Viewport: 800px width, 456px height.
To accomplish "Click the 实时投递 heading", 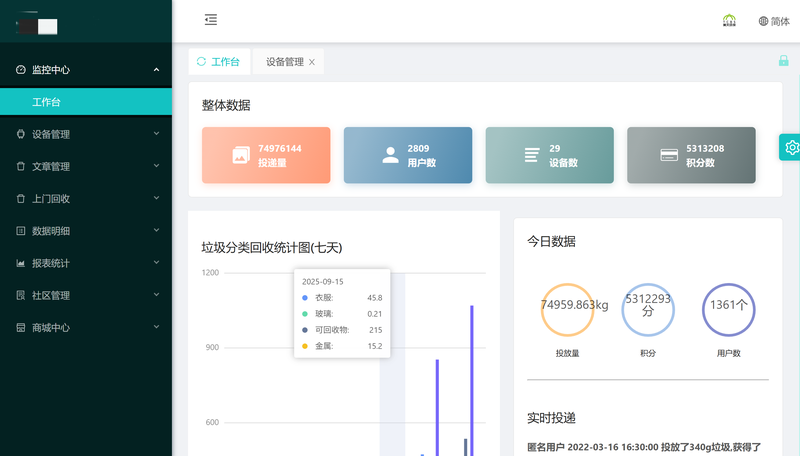I will [x=551, y=418].
